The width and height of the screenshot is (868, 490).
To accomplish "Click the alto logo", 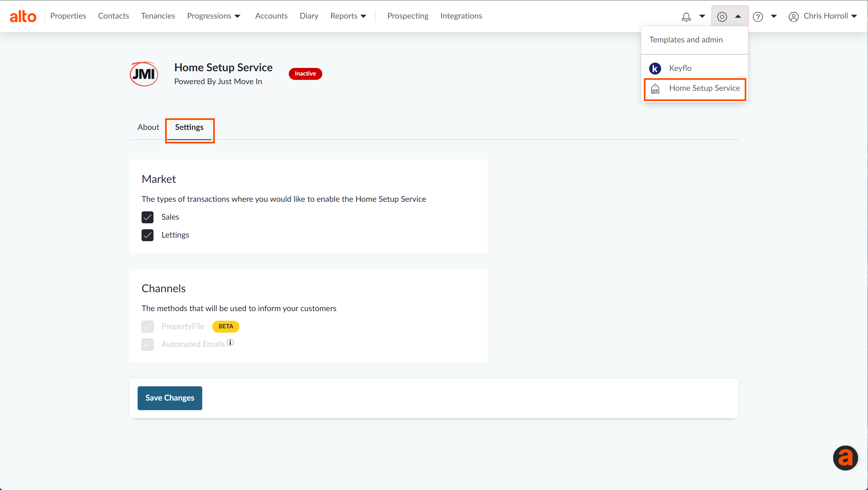I will click(x=23, y=16).
